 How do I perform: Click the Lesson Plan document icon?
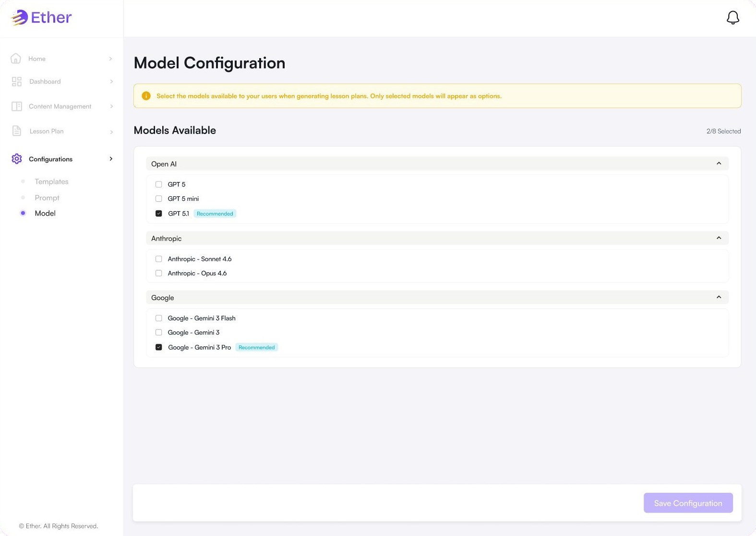pos(17,131)
